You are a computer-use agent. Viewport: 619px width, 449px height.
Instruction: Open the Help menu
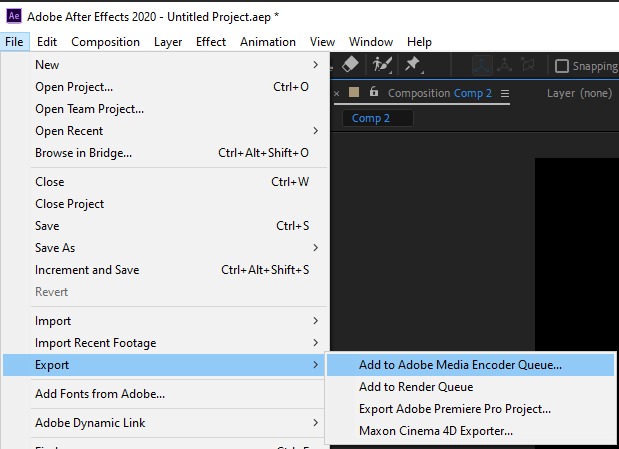[419, 41]
